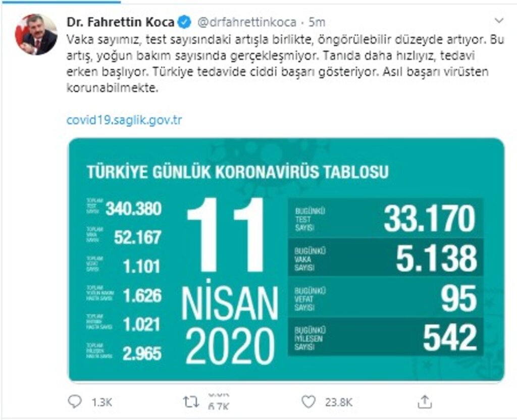The image size is (517, 420).
Task: Click the 5.138 daily case figure
Action: tap(436, 259)
